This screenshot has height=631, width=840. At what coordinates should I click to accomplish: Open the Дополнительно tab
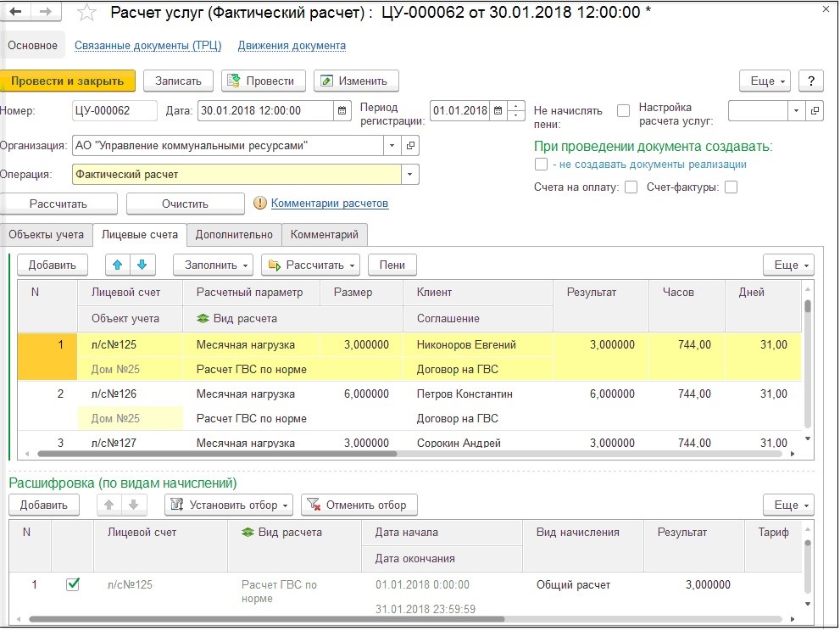(234, 234)
